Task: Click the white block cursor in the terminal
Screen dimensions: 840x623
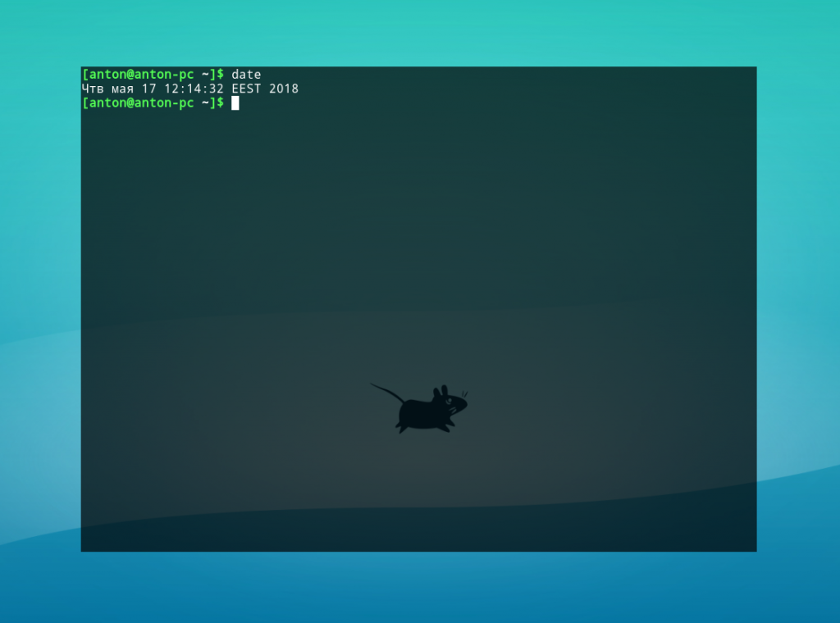Action: click(235, 103)
